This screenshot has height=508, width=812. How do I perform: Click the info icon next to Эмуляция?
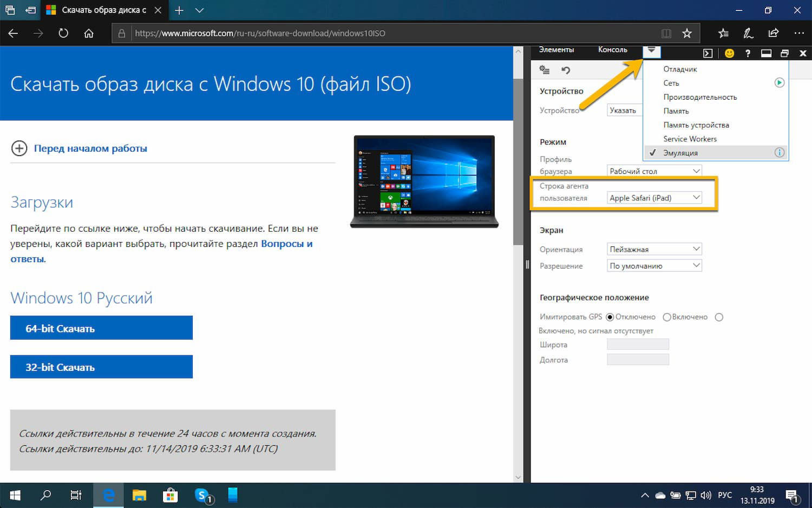coord(780,153)
